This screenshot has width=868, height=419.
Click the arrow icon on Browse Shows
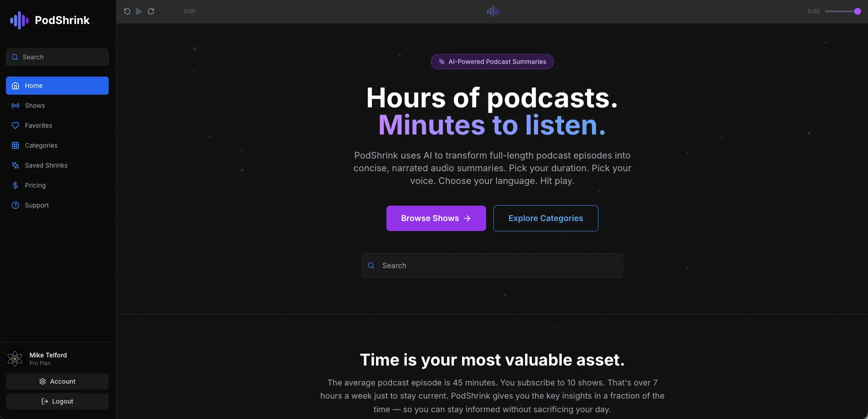pos(468,218)
